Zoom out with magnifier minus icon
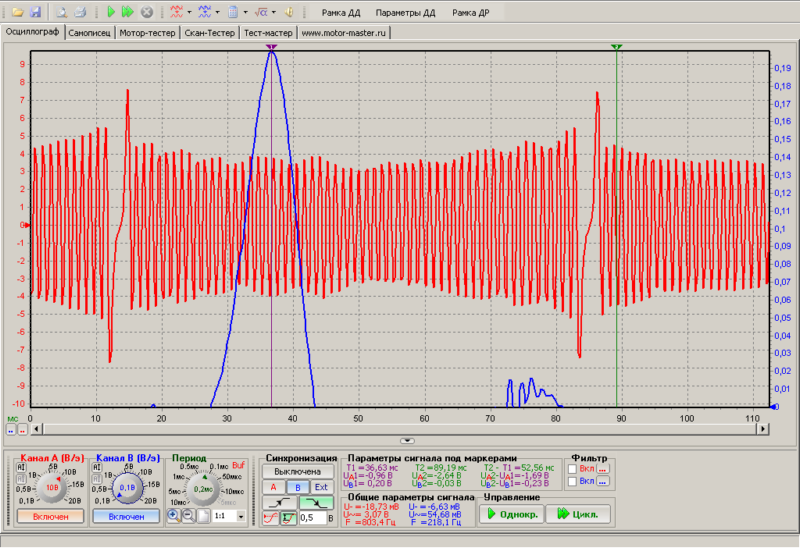 point(188,515)
